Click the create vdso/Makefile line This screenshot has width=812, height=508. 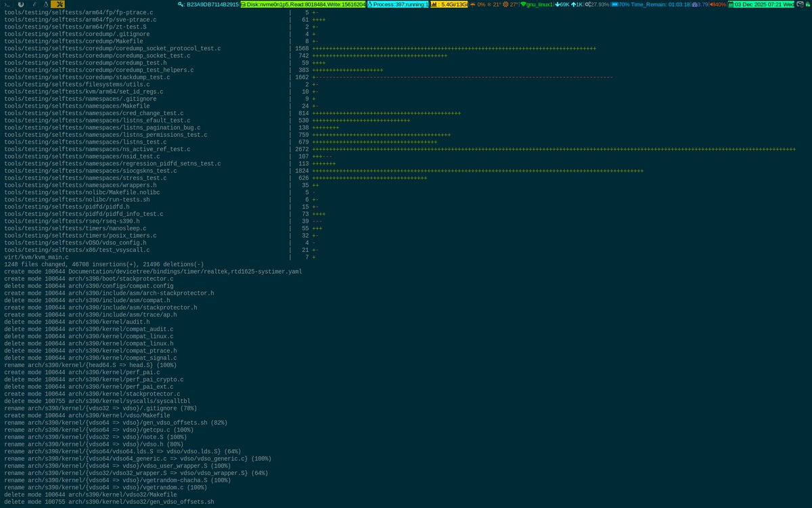click(x=87, y=415)
